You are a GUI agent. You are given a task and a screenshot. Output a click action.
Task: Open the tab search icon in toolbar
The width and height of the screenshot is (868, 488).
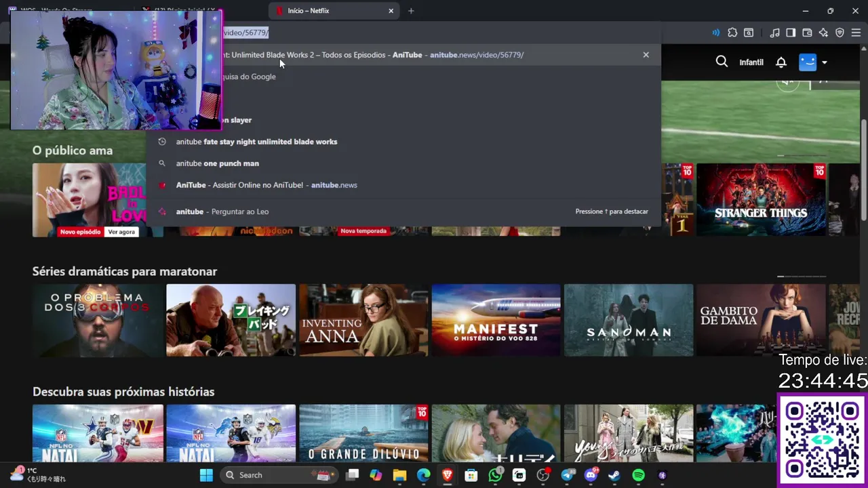click(x=749, y=33)
